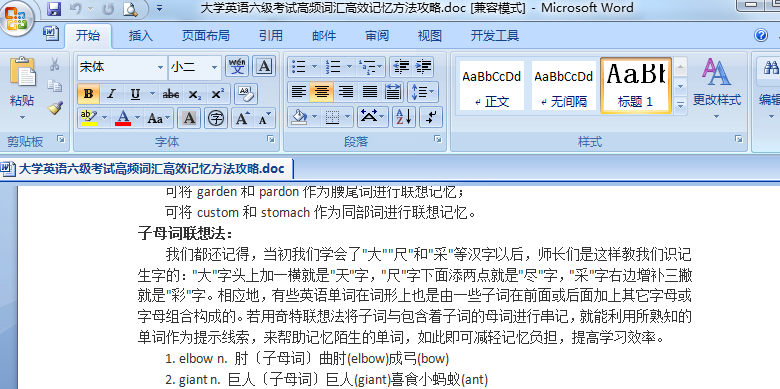780x389 pixels.
Task: Toggle strikethrough abc button
Action: coord(171,94)
